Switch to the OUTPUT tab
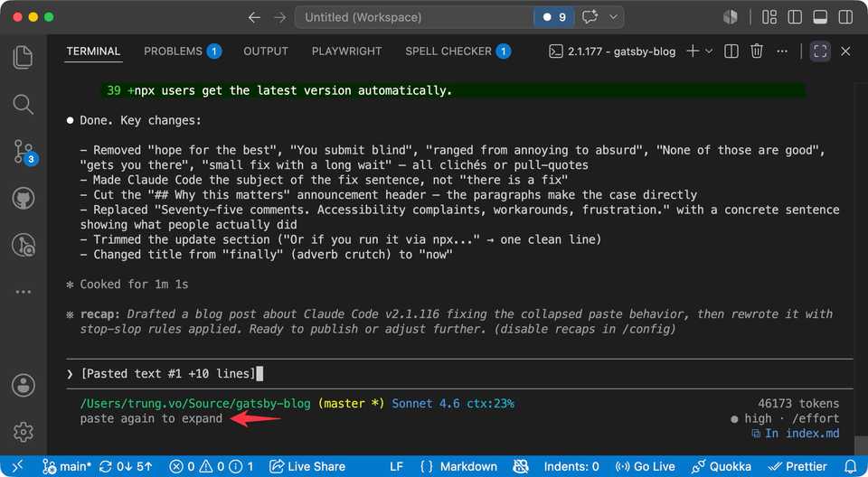This screenshot has height=477, width=868. coord(266,51)
